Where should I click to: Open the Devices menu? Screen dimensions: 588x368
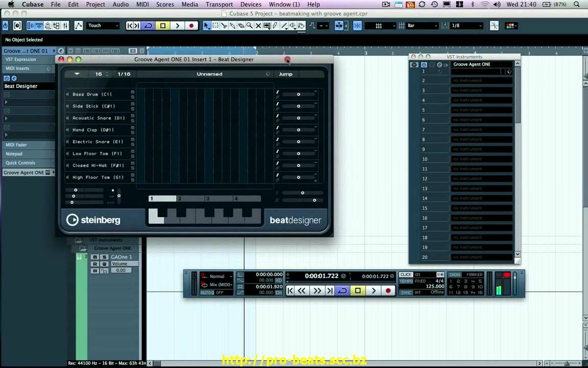(x=251, y=5)
